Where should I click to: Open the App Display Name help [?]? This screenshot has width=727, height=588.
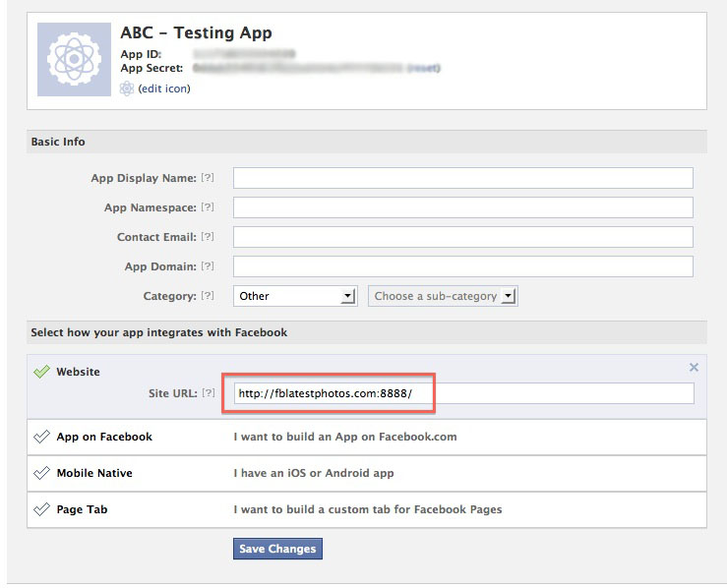(208, 177)
